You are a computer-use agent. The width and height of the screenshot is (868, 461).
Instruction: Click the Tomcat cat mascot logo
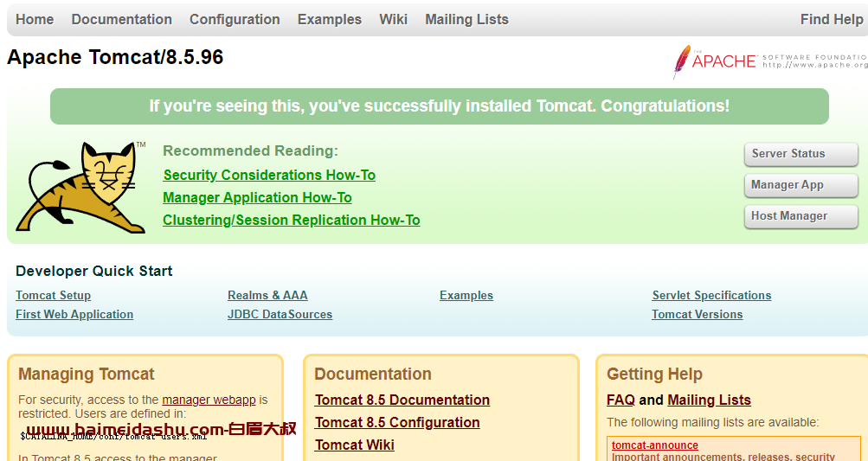coord(80,187)
